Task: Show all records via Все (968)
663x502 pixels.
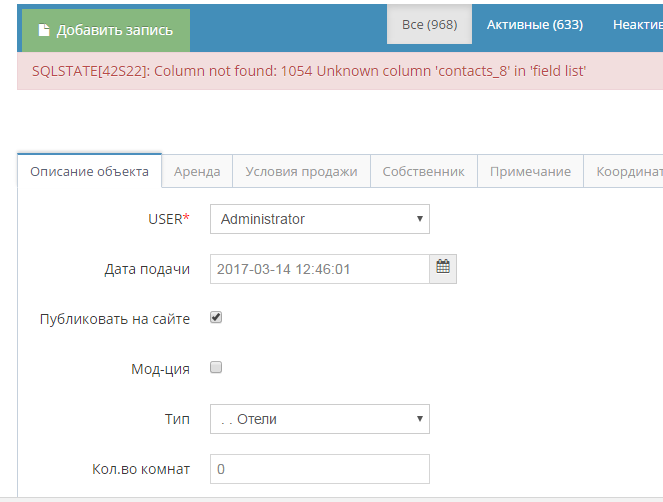Action: pos(429,25)
